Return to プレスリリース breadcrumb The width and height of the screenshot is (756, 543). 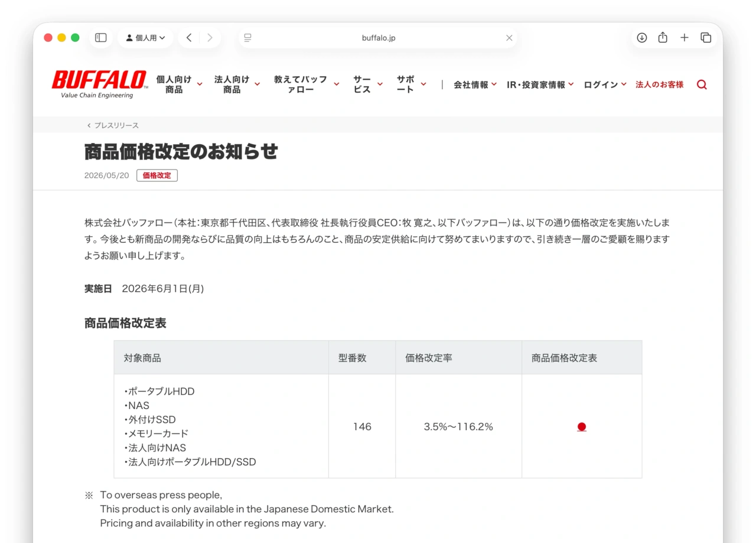pos(113,125)
